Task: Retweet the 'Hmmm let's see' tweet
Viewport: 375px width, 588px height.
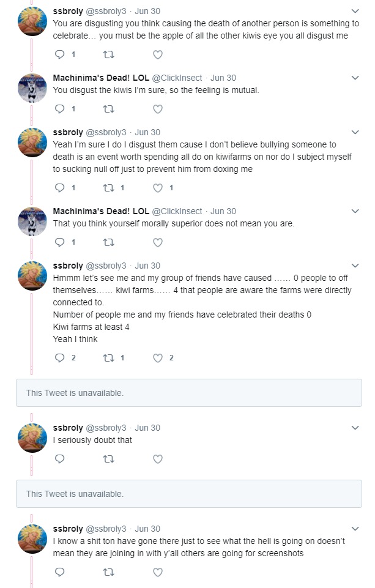Action: [x=109, y=358]
